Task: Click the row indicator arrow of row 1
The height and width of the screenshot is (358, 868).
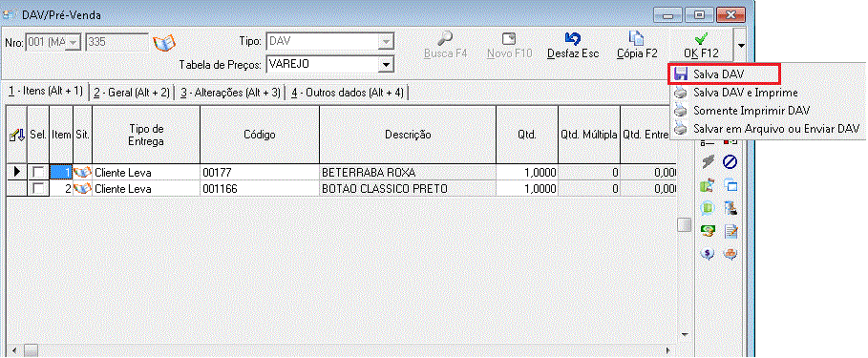Action: pos(16,173)
